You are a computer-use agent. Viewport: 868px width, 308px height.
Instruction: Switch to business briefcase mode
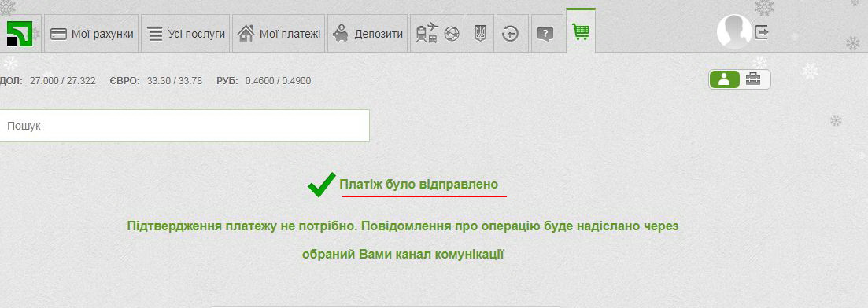tap(753, 79)
